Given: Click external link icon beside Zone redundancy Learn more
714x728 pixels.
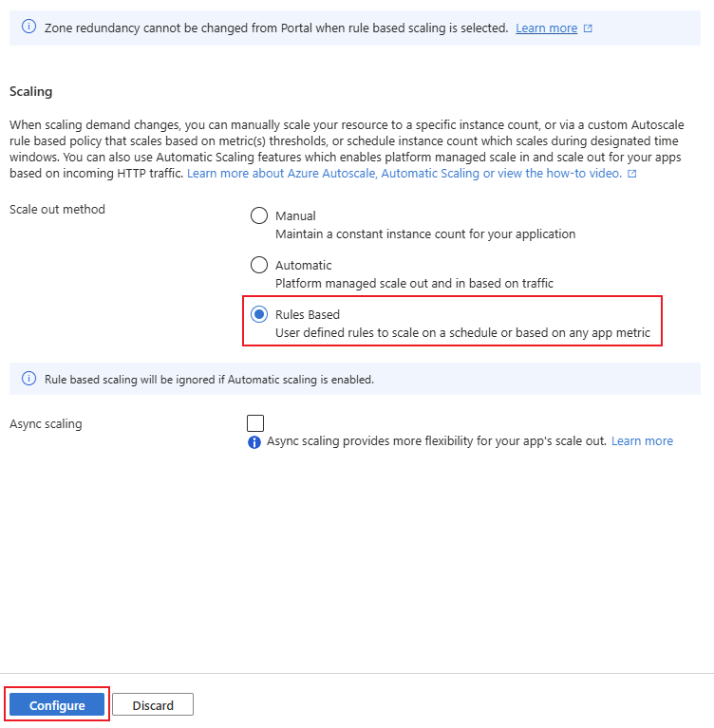Looking at the screenshot, I should (x=588, y=28).
